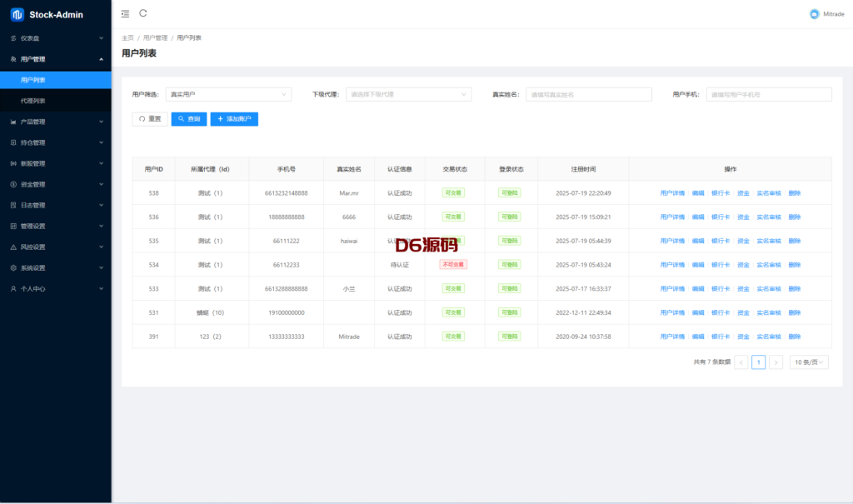Image resolution: width=853 pixels, height=504 pixels.
Task: Open the 10 条/页 page size dropdown
Action: [810, 362]
